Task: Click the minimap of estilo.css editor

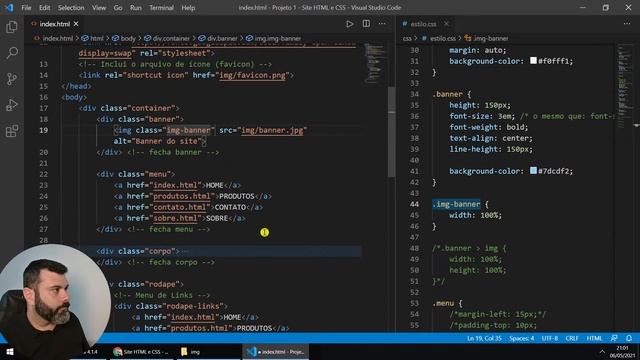Action: (624, 86)
